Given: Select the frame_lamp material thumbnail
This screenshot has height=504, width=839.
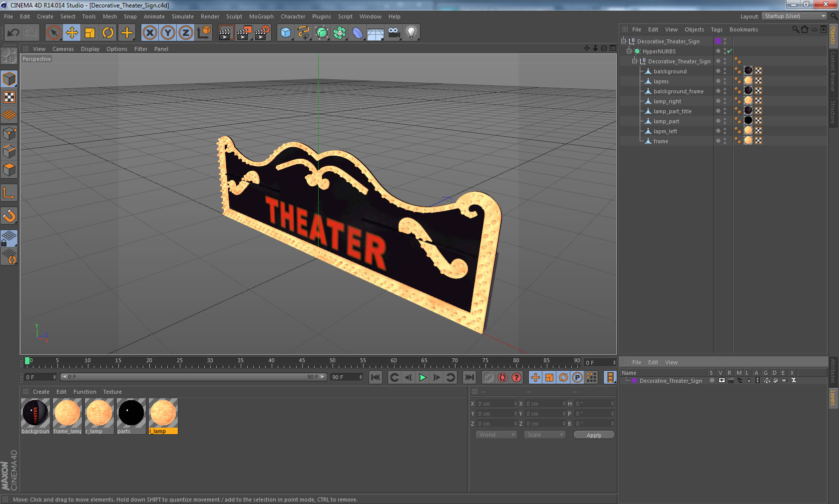Looking at the screenshot, I should (x=67, y=416).
